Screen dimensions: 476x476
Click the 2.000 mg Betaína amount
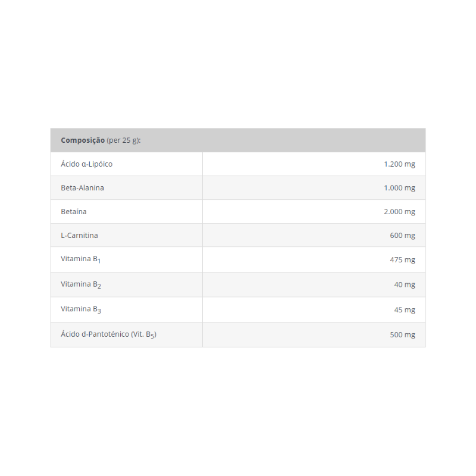(x=399, y=212)
